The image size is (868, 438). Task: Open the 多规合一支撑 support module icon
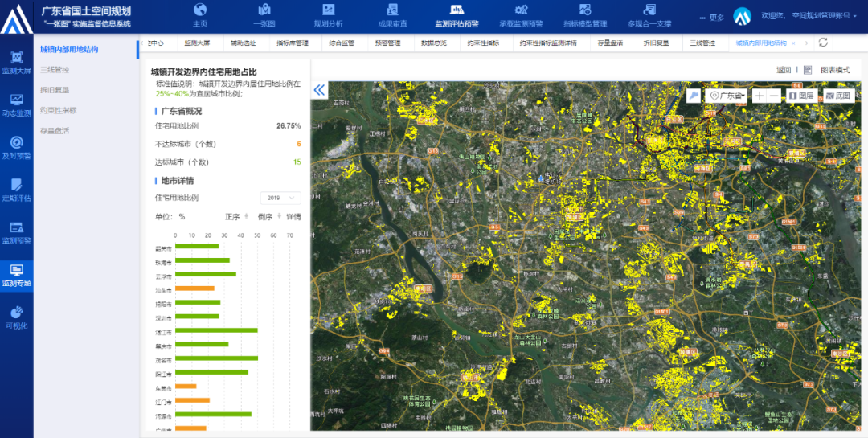coord(649,10)
